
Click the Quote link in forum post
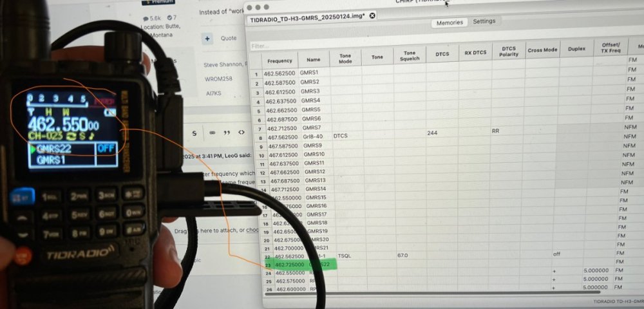pyautogui.click(x=229, y=38)
